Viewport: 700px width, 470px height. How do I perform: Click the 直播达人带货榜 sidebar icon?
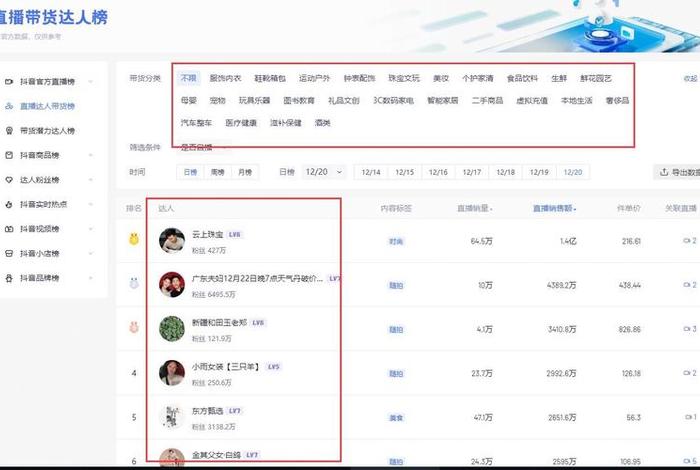(x=9, y=106)
